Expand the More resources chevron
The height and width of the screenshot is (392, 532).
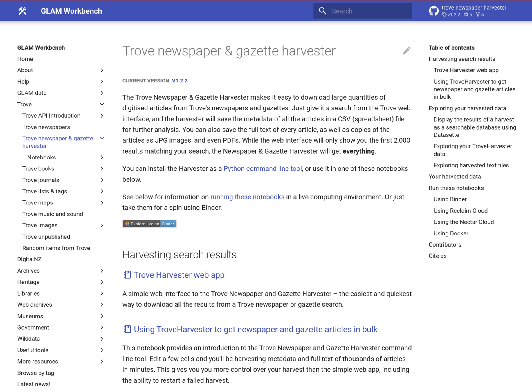102,362
